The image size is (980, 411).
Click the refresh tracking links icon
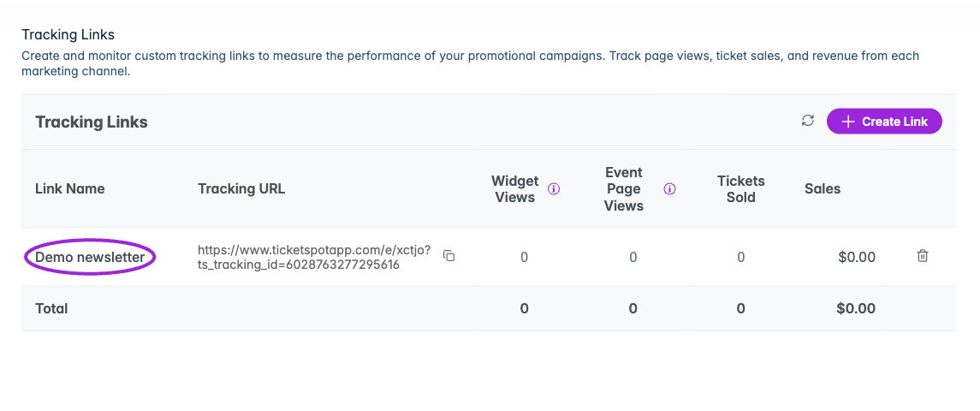point(807,121)
